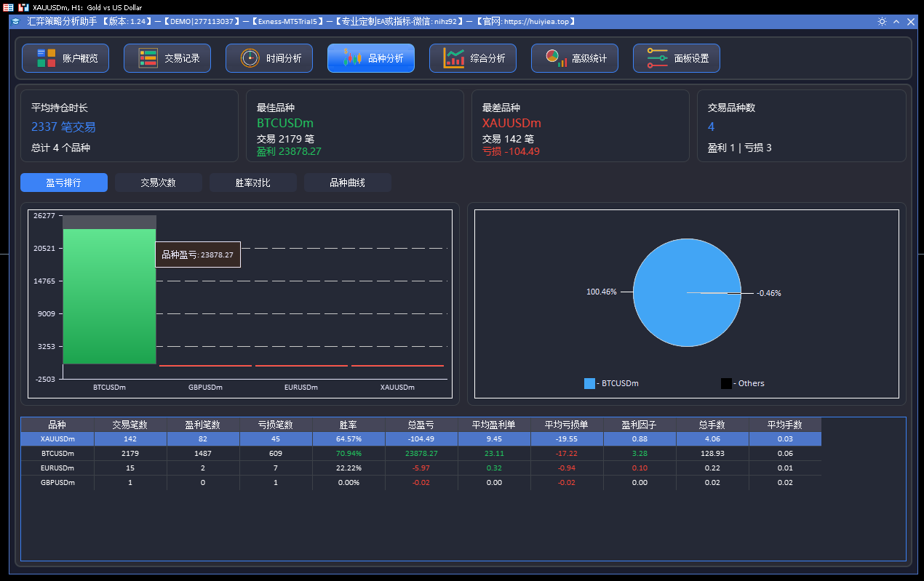
Task: Sort table by 平均盈利单 column header
Action: point(494,425)
